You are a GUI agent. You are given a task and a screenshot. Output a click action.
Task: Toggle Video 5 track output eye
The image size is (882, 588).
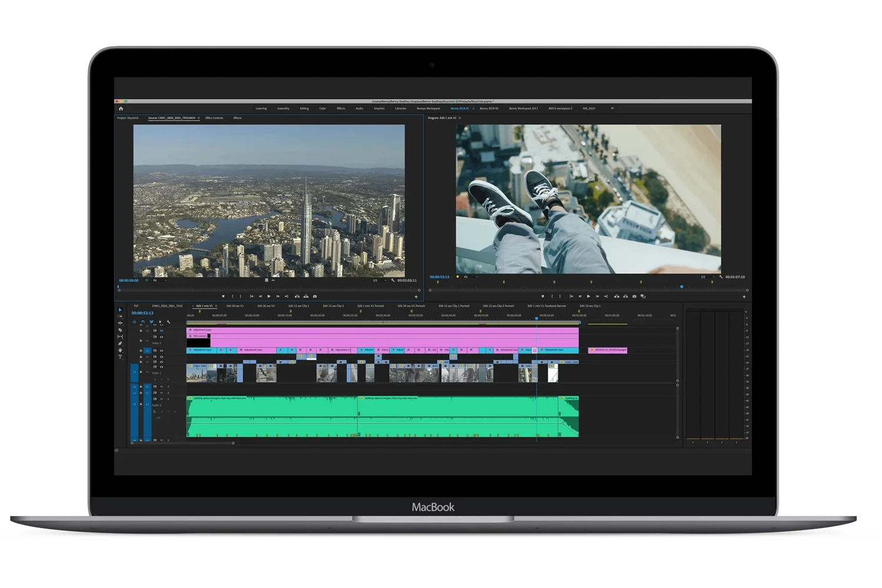tap(162, 337)
